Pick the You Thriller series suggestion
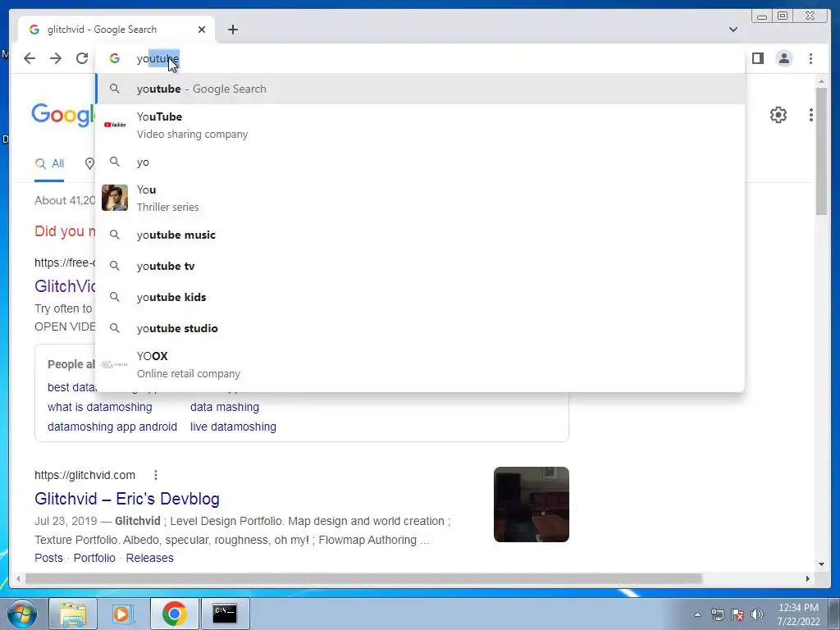 click(x=420, y=199)
